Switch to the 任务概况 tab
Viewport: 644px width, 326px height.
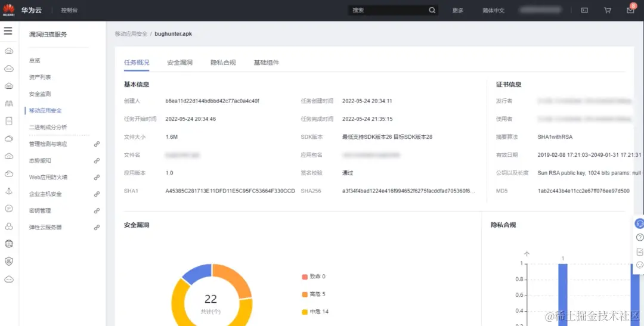(x=137, y=63)
